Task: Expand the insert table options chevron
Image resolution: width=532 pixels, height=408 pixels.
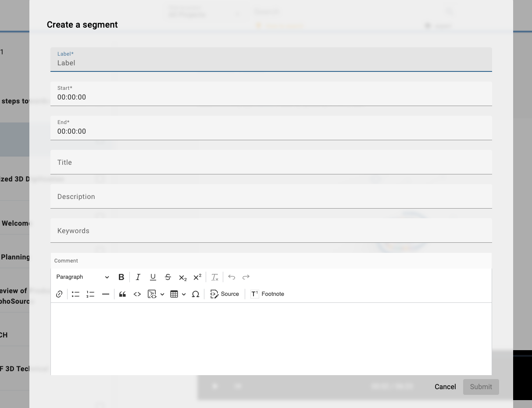Action: pos(184,294)
